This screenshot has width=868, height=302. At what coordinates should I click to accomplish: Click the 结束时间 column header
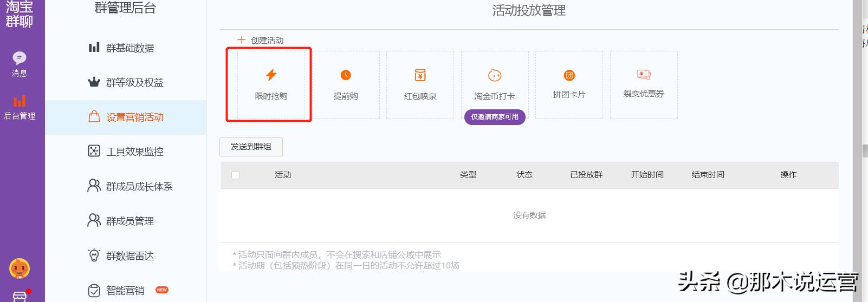(708, 174)
